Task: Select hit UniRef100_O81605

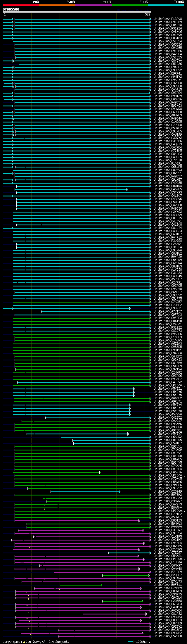Action: tap(168, 440)
